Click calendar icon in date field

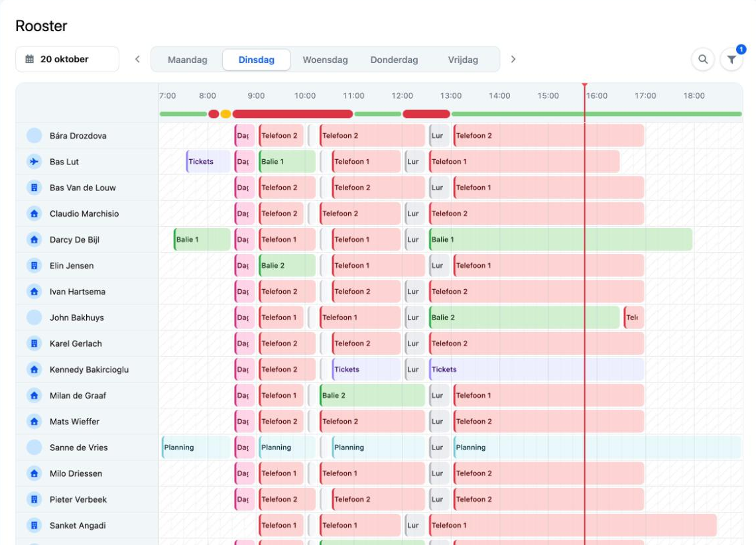[x=29, y=59]
